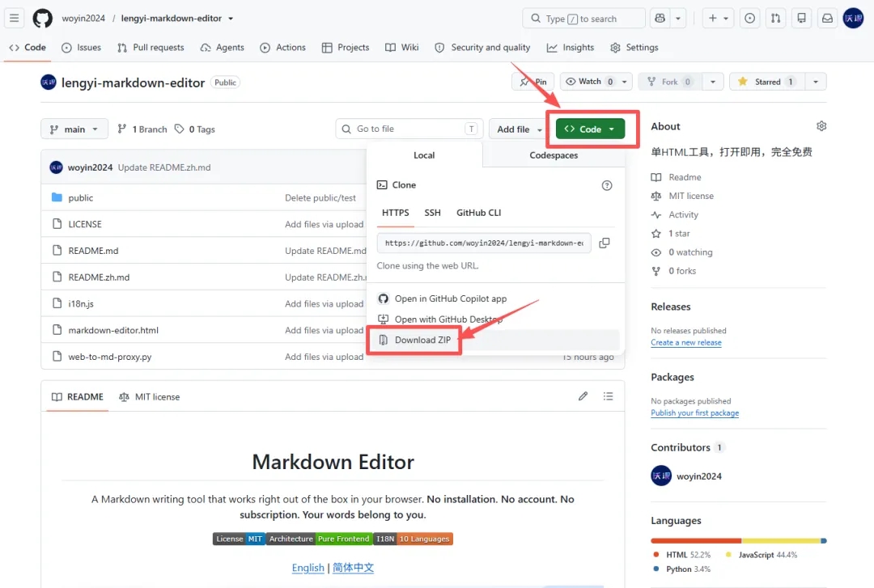The image size is (874, 588).
Task: Switch to the Codespaces tab
Action: 554,155
